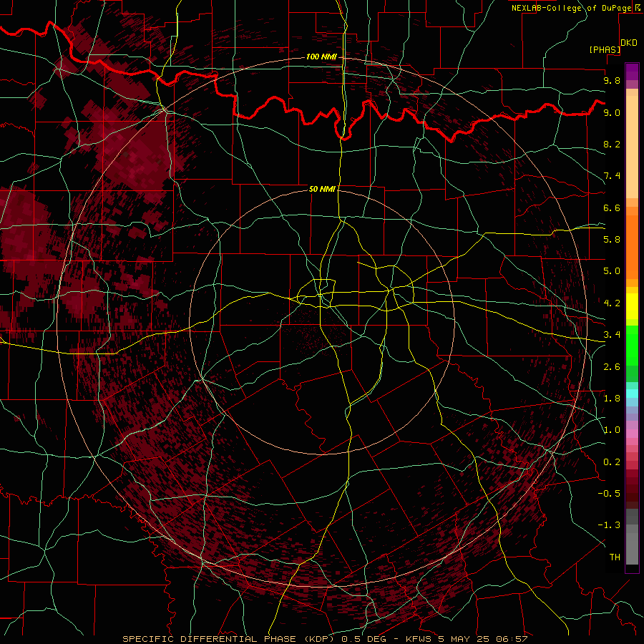
Task: Click the 50 NMI range ring label
Action: click(x=322, y=189)
